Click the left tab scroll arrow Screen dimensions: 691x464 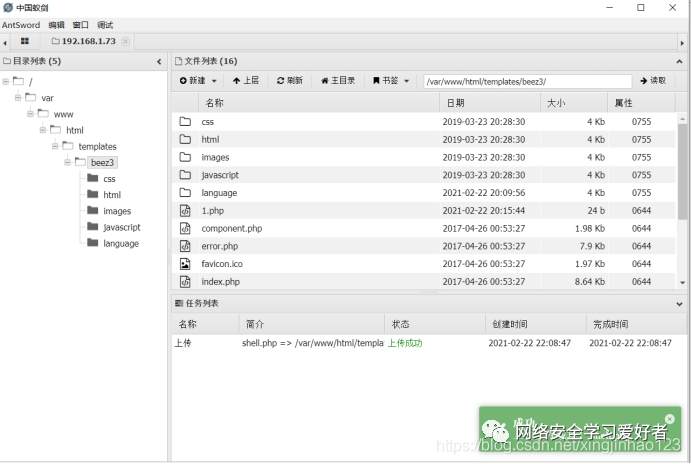(x=5, y=43)
